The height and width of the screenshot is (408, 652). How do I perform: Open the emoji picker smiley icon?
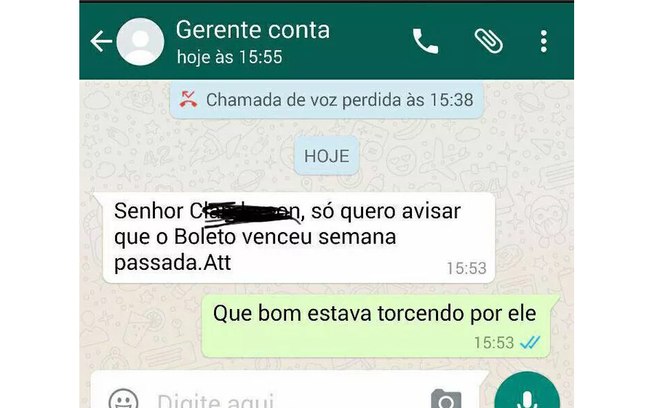pos(123,400)
